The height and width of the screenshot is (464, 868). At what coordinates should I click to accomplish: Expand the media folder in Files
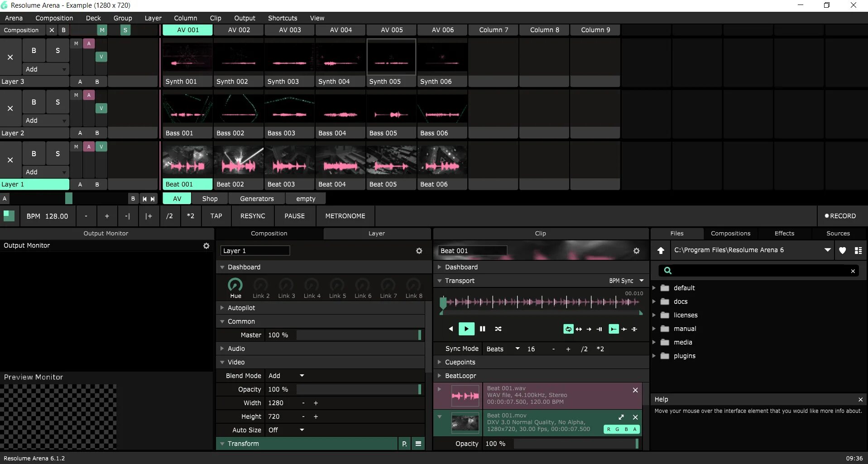(654, 342)
